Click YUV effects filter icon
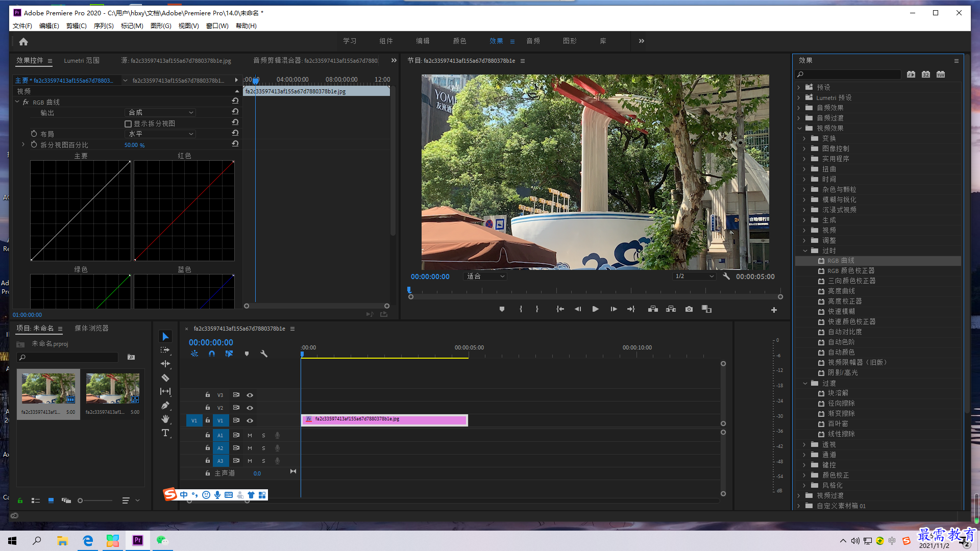 coord(941,74)
